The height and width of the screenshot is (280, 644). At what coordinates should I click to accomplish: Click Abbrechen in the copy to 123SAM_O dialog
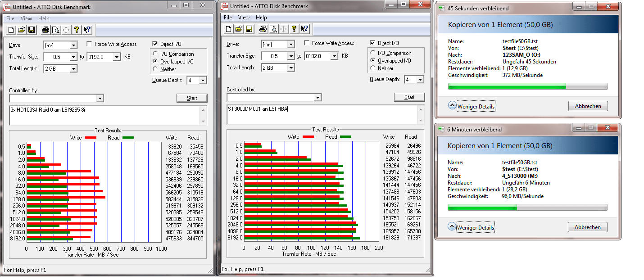point(588,106)
